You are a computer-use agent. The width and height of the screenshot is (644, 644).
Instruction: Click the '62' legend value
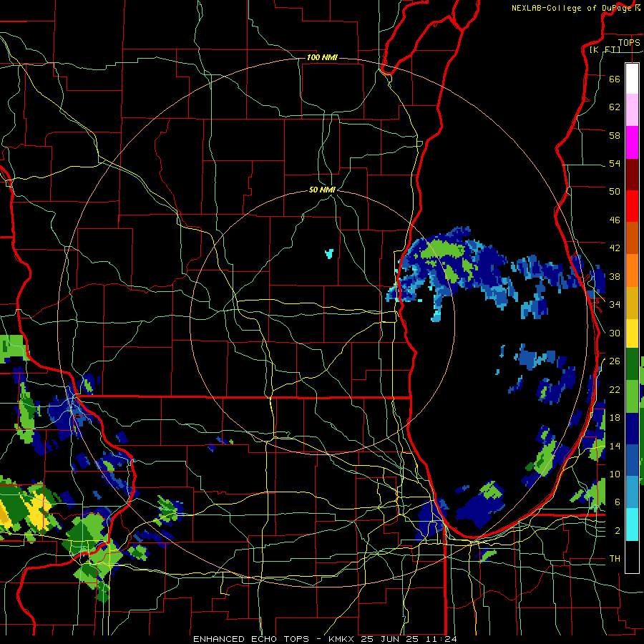click(615, 107)
